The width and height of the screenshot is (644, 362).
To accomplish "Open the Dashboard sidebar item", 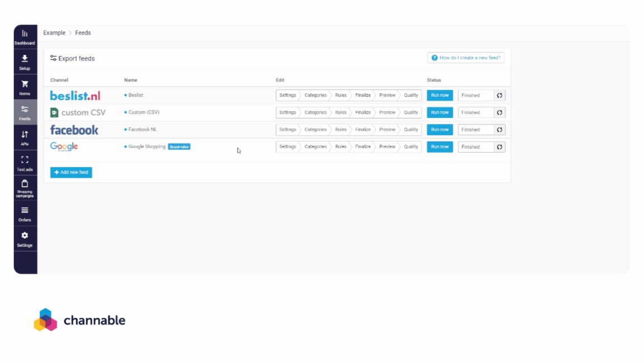I will coord(25,37).
